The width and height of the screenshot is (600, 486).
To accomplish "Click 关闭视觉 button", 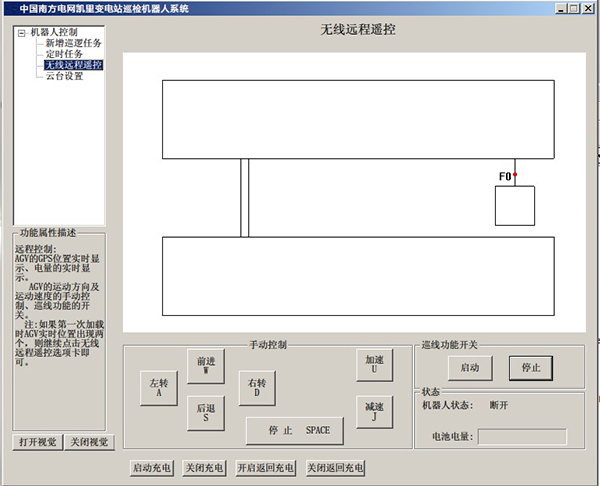I will pos(91,442).
